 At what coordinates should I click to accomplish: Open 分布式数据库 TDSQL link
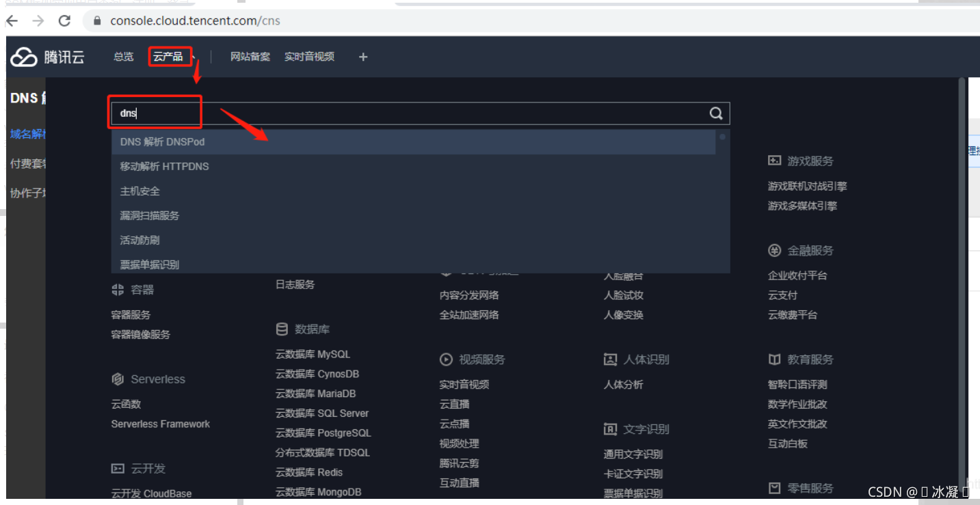(x=323, y=453)
